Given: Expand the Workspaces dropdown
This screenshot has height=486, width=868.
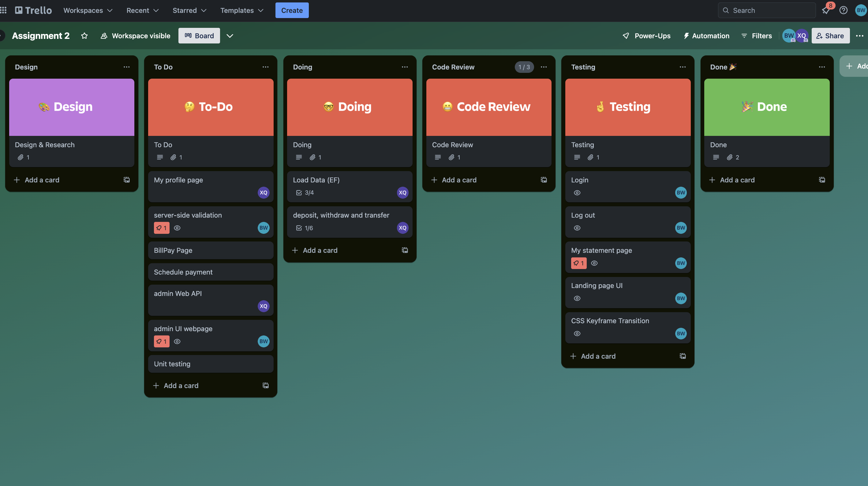Looking at the screenshot, I should [88, 10].
